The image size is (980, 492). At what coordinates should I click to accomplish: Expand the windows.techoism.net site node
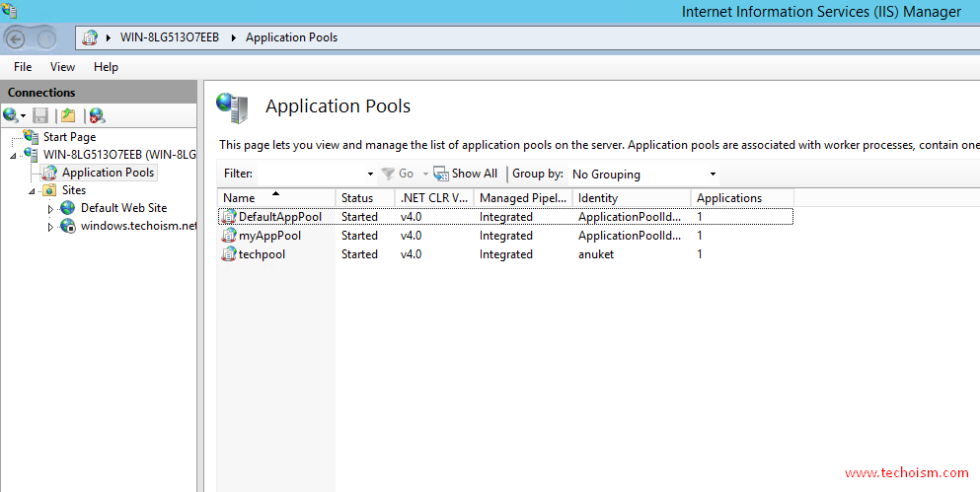[50, 228]
